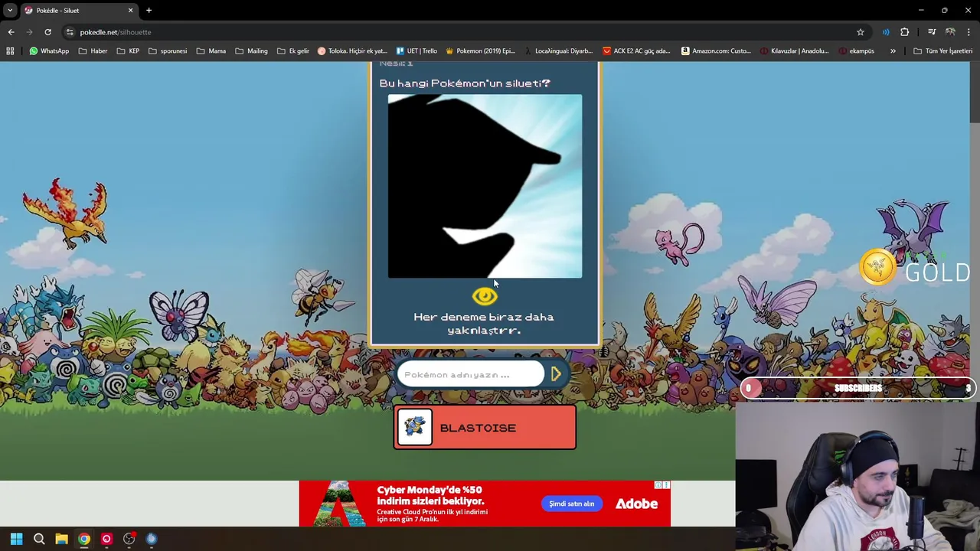Open the Kılavuzlar | Anadolu bookmark
The width and height of the screenshot is (980, 551).
click(795, 51)
